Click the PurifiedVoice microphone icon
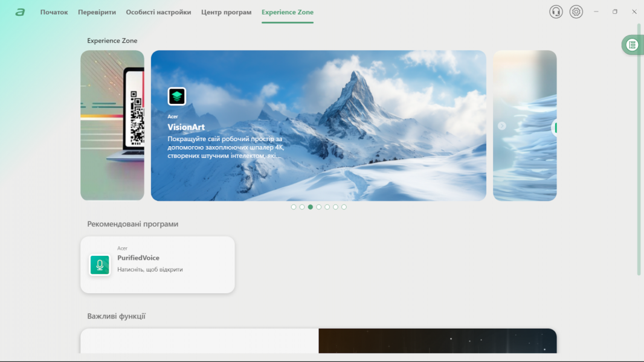This screenshot has height=362, width=644. 100,265
